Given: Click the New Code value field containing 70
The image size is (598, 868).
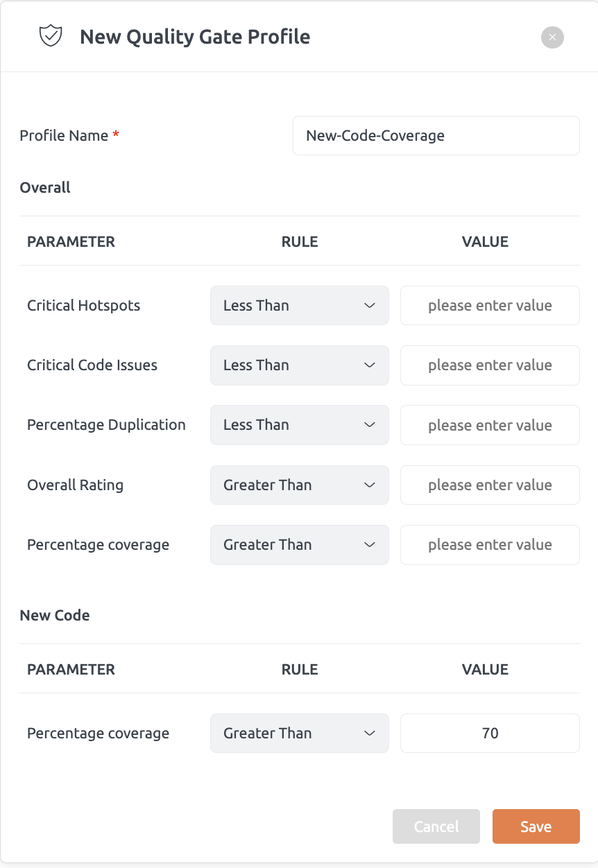Looking at the screenshot, I should [490, 733].
